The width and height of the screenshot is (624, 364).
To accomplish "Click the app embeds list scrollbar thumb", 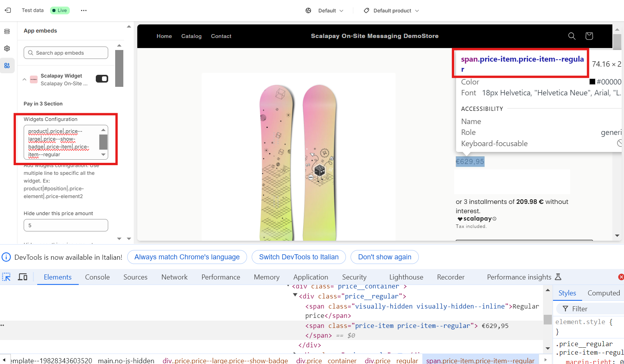I will pos(119,68).
